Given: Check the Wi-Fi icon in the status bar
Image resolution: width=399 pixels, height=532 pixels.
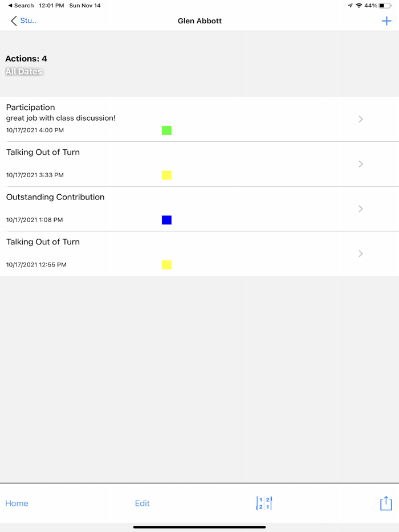Looking at the screenshot, I should (x=358, y=5).
